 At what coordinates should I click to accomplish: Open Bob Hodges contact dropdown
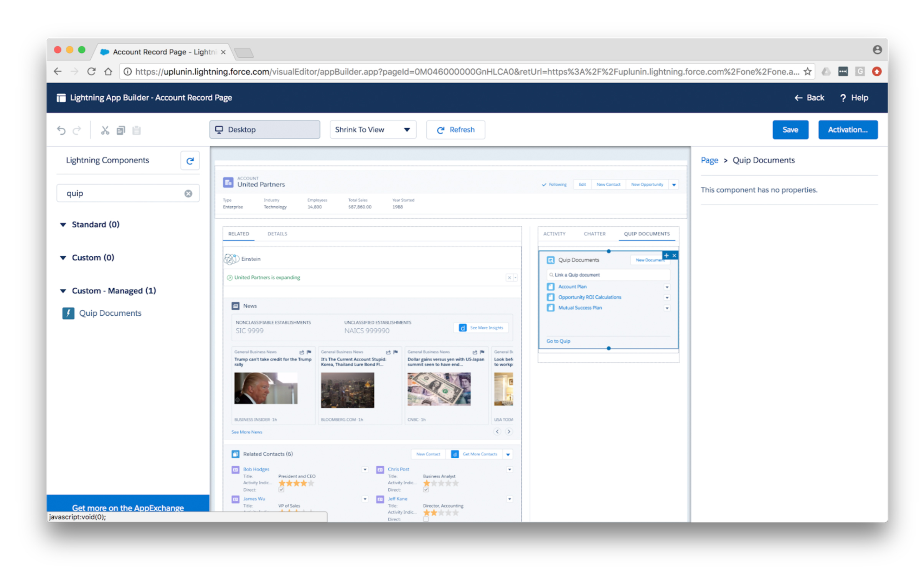pyautogui.click(x=365, y=469)
